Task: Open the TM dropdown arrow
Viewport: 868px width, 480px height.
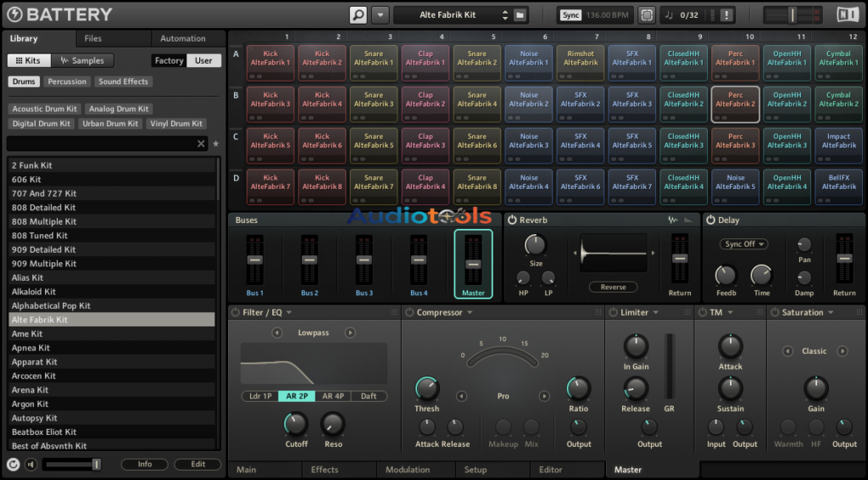Action: click(x=730, y=313)
